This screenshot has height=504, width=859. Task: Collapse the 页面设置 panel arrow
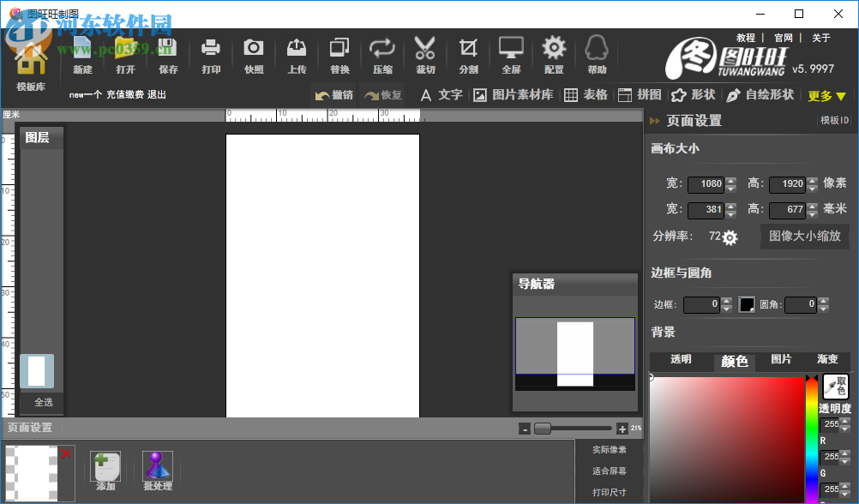pyautogui.click(x=655, y=121)
